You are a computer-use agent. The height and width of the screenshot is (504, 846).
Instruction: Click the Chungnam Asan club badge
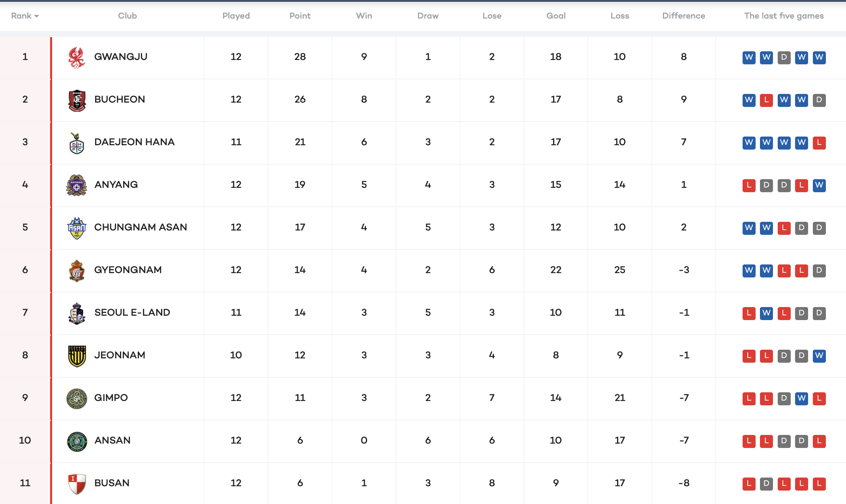click(x=77, y=228)
